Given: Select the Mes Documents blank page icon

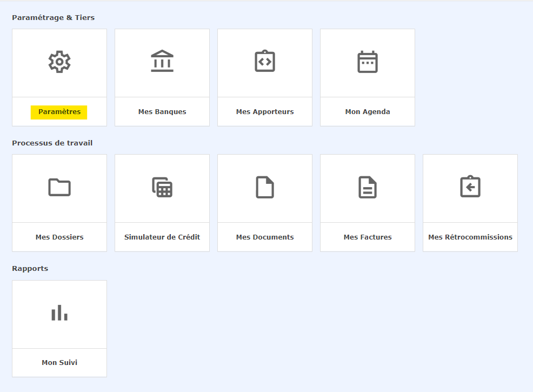Looking at the screenshot, I should [265, 187].
